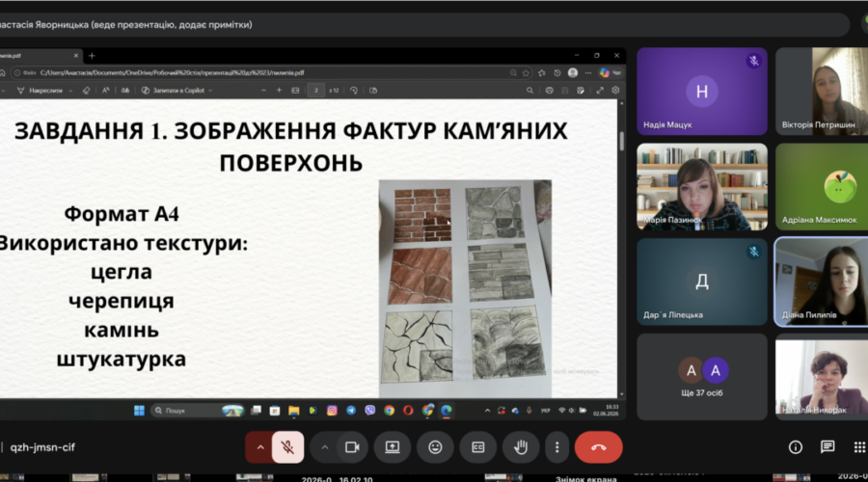This screenshot has height=482, width=868.
Task: Open new tab plus button in Edge
Action: tap(92, 56)
